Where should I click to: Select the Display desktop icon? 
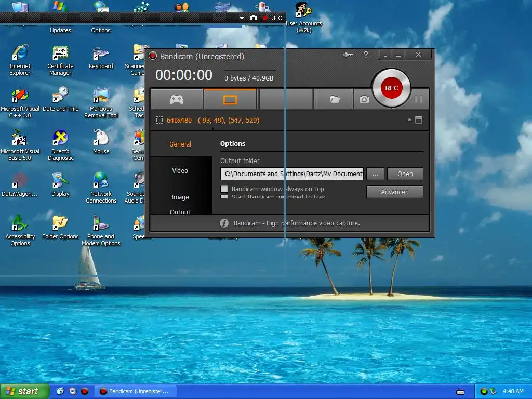[x=60, y=185]
